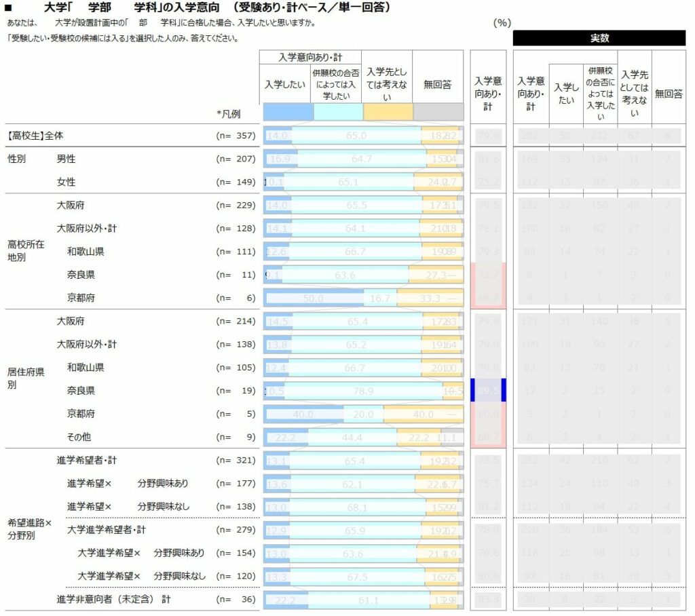The image size is (695, 616).
Task: Click the blue highlighted 89.5 cell
Action: [488, 391]
